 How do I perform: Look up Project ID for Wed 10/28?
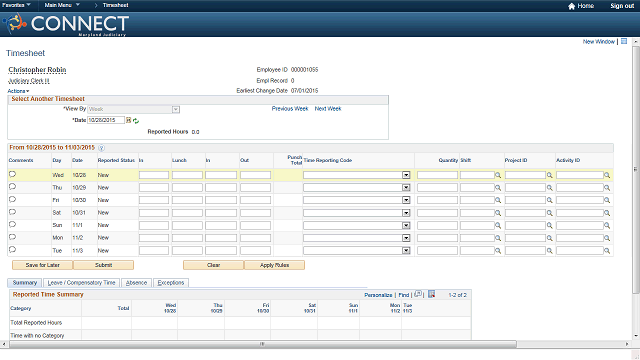click(x=549, y=175)
